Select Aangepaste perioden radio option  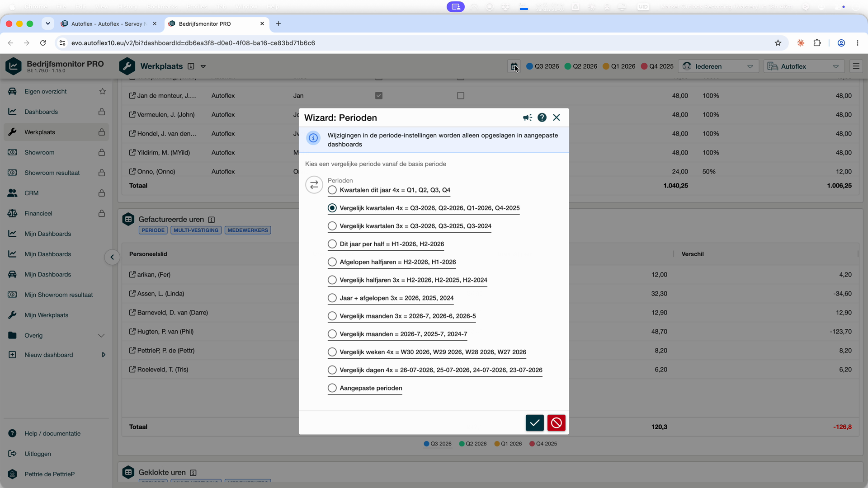(x=332, y=388)
